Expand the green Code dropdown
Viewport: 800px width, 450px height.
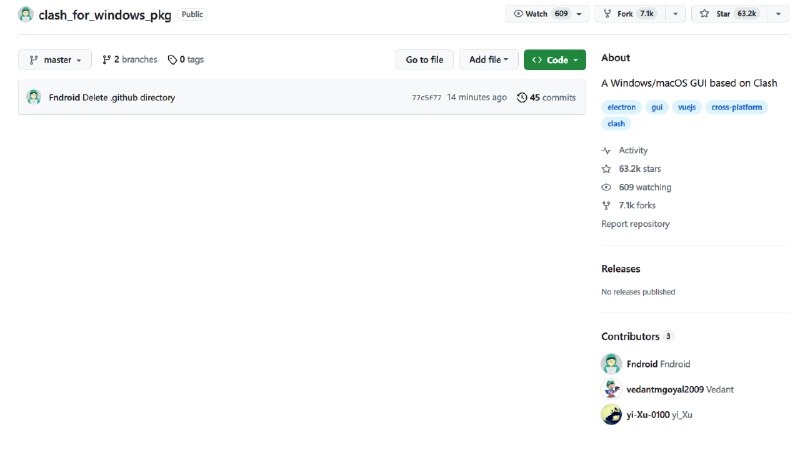click(x=554, y=60)
